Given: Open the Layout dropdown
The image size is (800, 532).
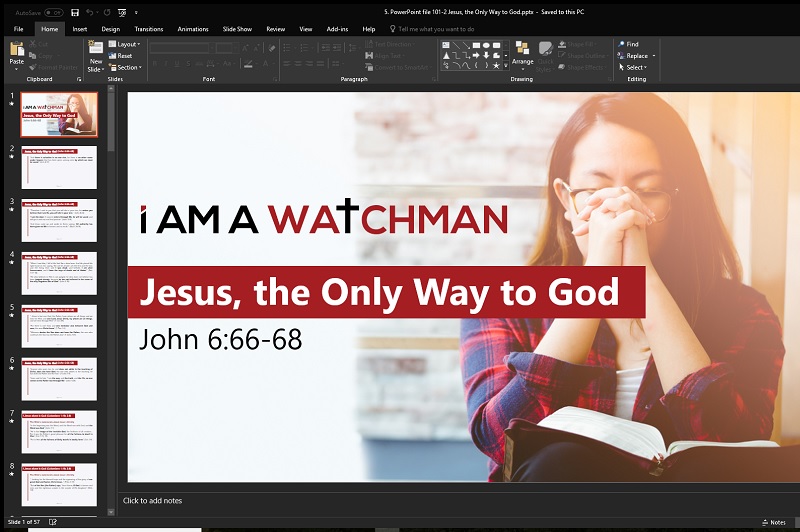Looking at the screenshot, I should (128, 44).
